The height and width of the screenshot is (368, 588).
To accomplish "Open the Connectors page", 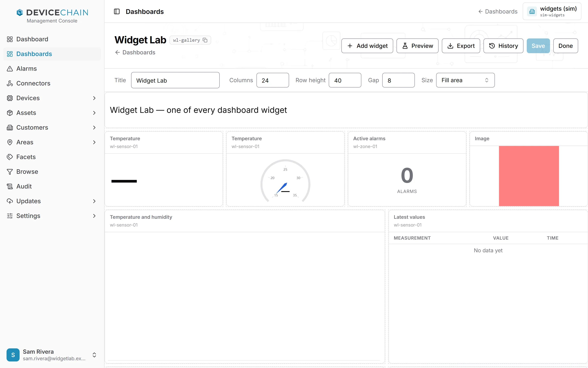I will pos(52,83).
